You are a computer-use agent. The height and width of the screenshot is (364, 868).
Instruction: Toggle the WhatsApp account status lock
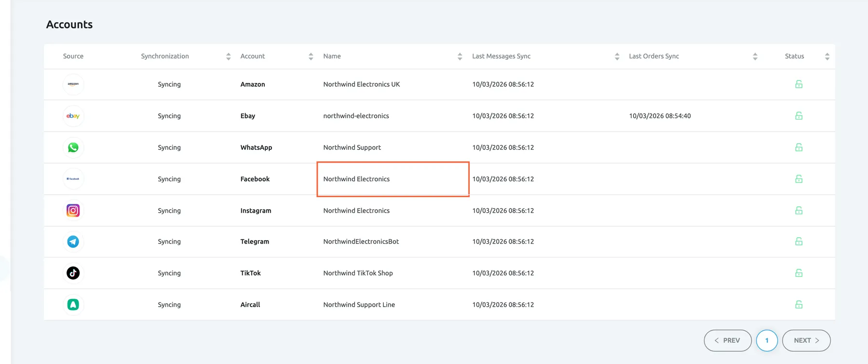point(799,148)
